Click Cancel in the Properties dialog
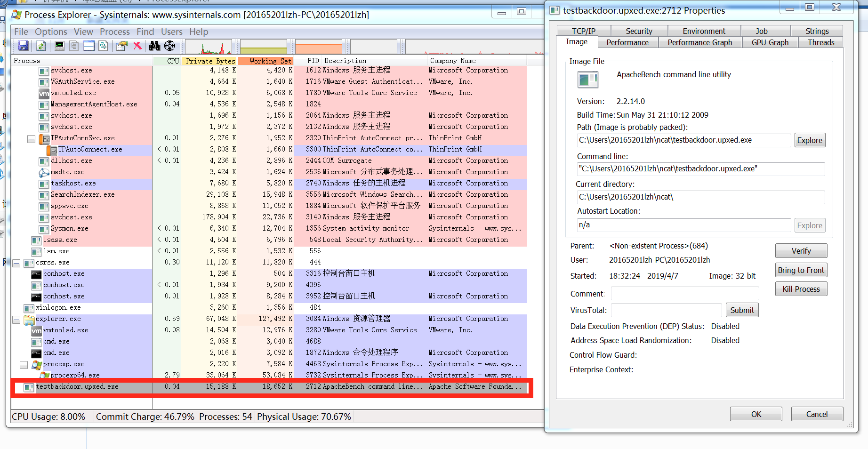This screenshot has height=449, width=868. 817,414
